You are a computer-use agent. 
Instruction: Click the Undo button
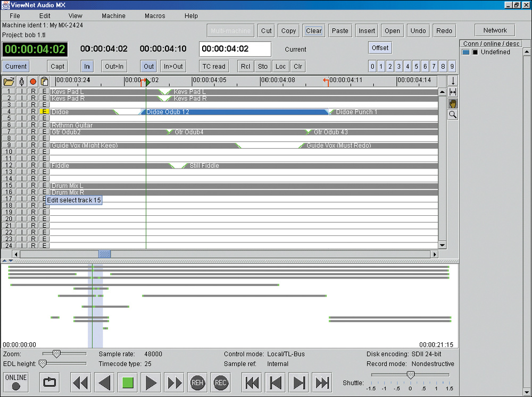(x=418, y=31)
